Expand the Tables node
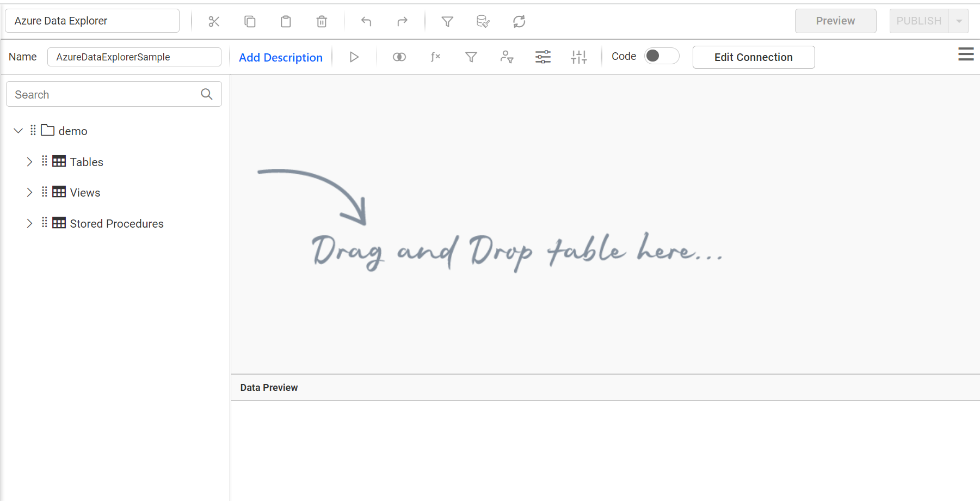This screenshot has height=501, width=980. coord(29,162)
